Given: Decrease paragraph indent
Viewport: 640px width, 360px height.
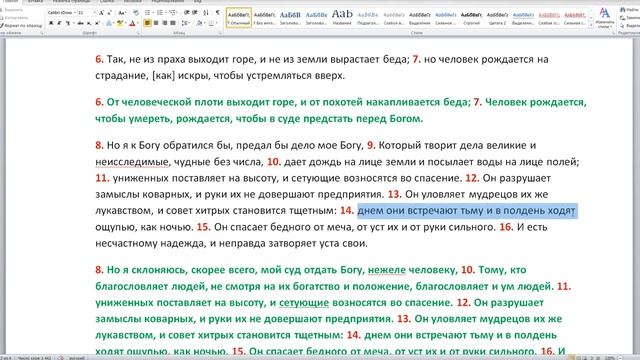Looking at the screenshot, I should (x=187, y=13).
